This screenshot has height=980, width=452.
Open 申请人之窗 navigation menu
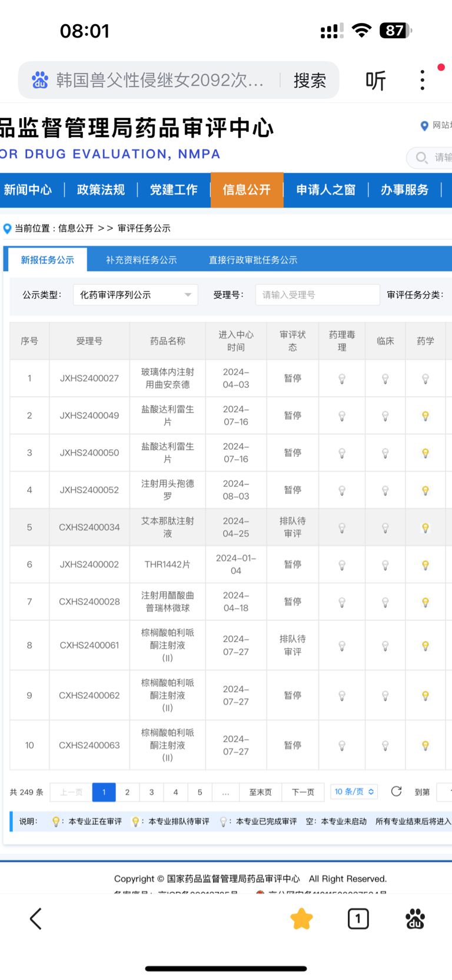pyautogui.click(x=325, y=190)
